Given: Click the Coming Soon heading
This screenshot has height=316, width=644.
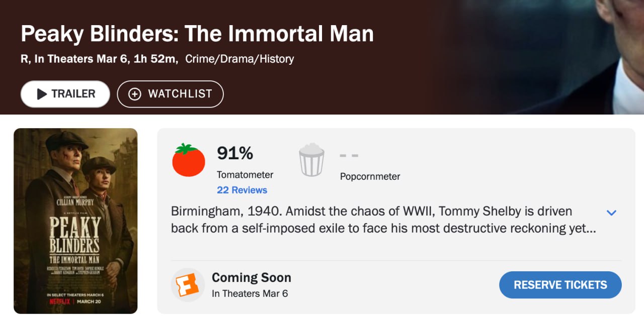Looking at the screenshot, I should 252,277.
